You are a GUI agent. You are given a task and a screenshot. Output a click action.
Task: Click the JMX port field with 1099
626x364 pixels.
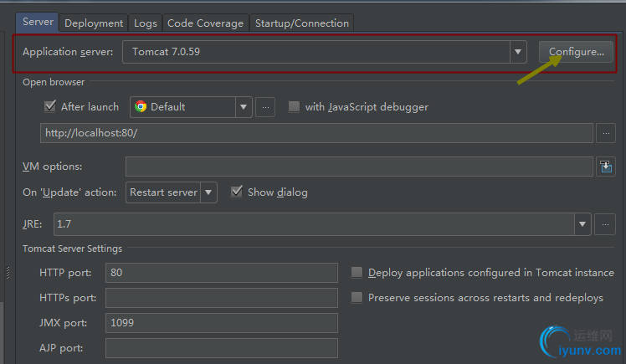point(222,323)
